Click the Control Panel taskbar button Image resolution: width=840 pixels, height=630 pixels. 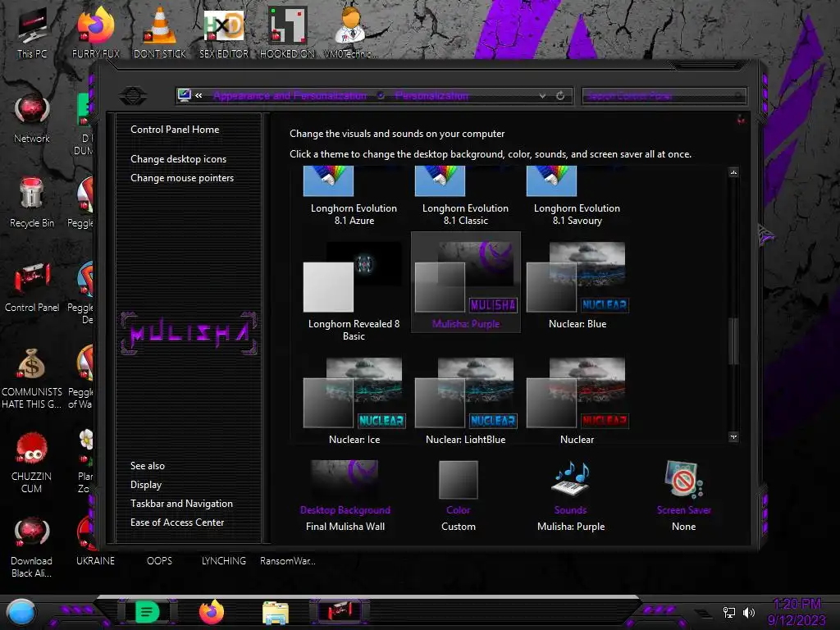pos(340,612)
